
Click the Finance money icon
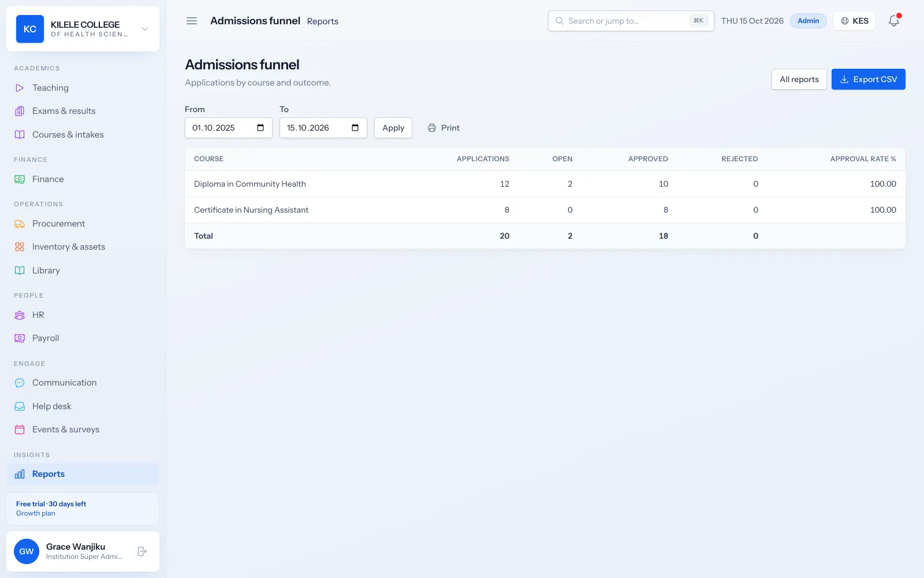point(20,179)
